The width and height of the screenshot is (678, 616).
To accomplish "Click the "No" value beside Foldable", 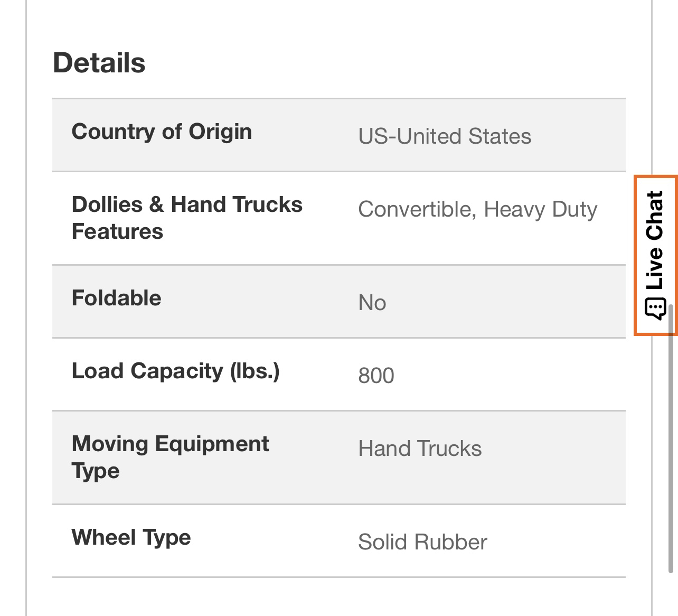I will pos(372,303).
